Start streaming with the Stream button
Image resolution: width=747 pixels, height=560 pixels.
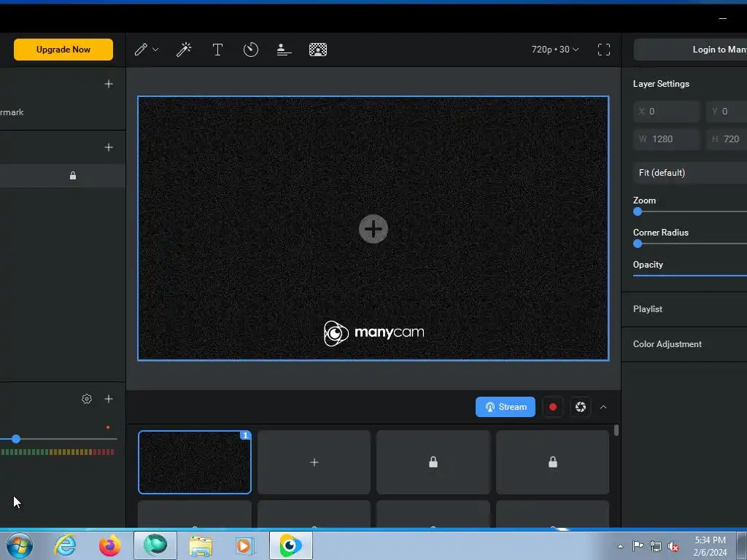click(506, 407)
